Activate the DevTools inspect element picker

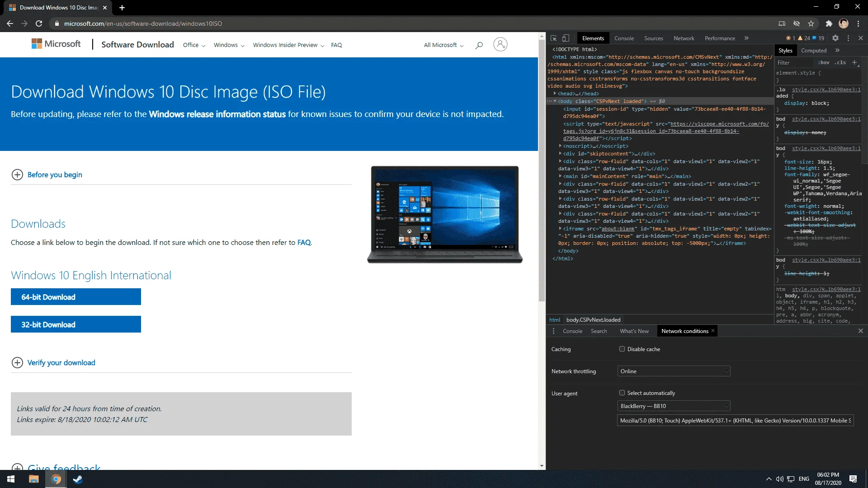pyautogui.click(x=553, y=38)
